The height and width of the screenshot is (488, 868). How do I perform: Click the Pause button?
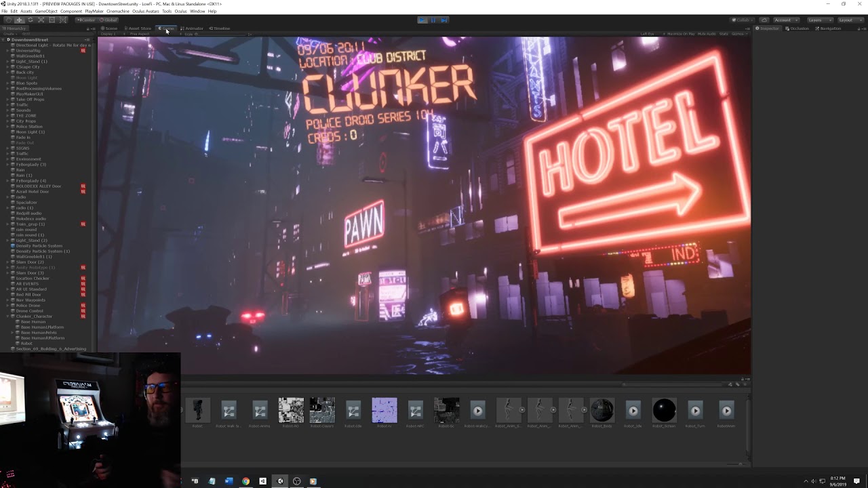433,20
